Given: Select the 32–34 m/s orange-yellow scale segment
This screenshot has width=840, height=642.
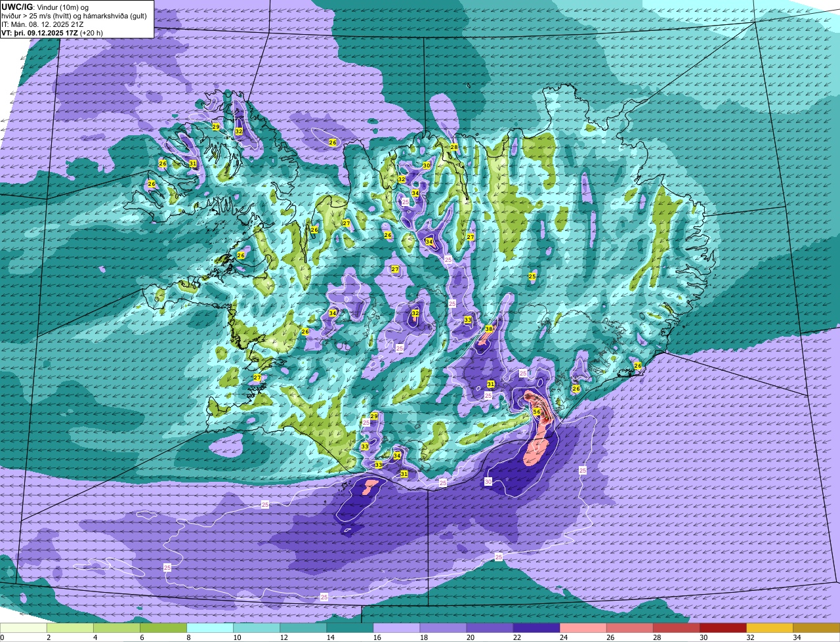Looking at the screenshot, I should coord(769,628).
